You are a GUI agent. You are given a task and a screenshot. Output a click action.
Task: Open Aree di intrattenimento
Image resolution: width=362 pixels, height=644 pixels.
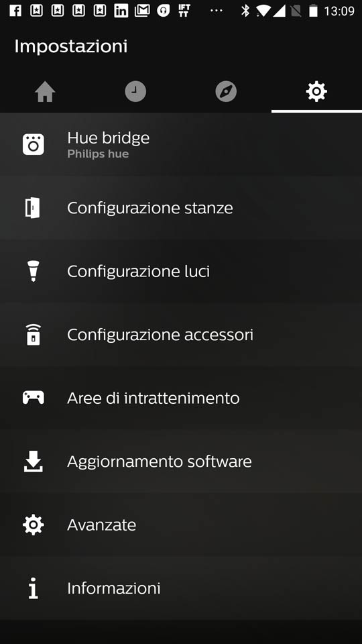(x=181, y=398)
